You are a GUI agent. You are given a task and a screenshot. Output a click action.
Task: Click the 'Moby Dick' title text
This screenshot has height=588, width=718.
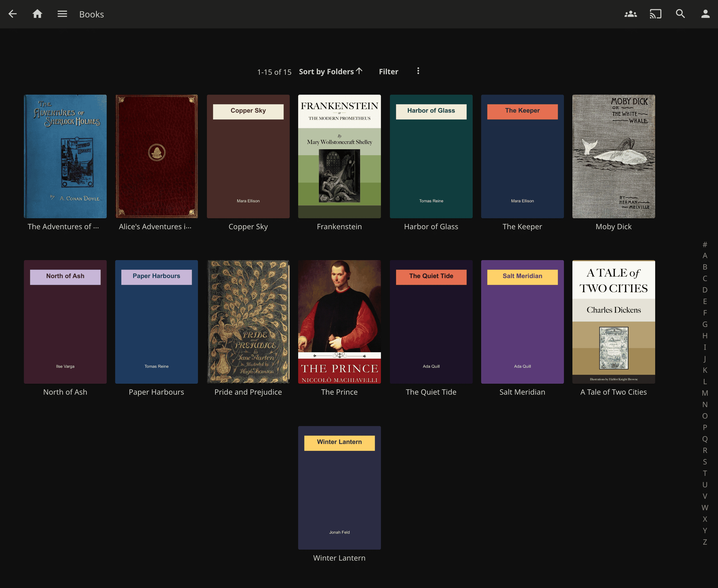point(613,226)
